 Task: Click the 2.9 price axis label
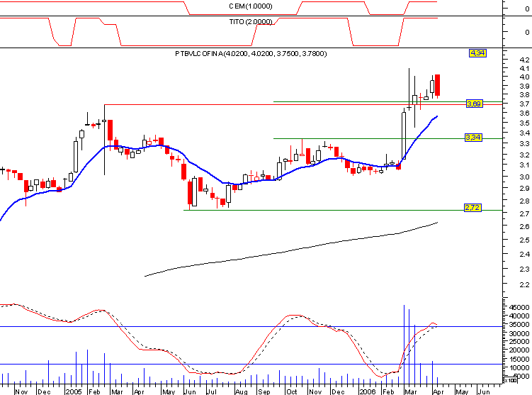click(524, 189)
